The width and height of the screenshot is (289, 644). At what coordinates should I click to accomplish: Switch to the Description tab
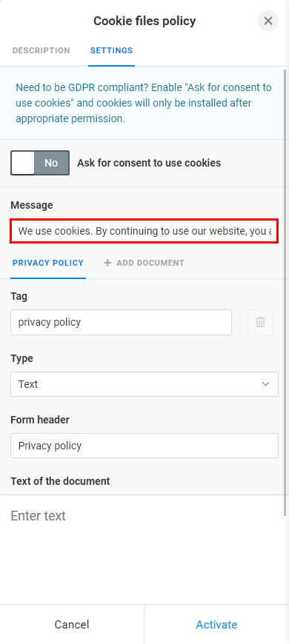[x=41, y=50]
